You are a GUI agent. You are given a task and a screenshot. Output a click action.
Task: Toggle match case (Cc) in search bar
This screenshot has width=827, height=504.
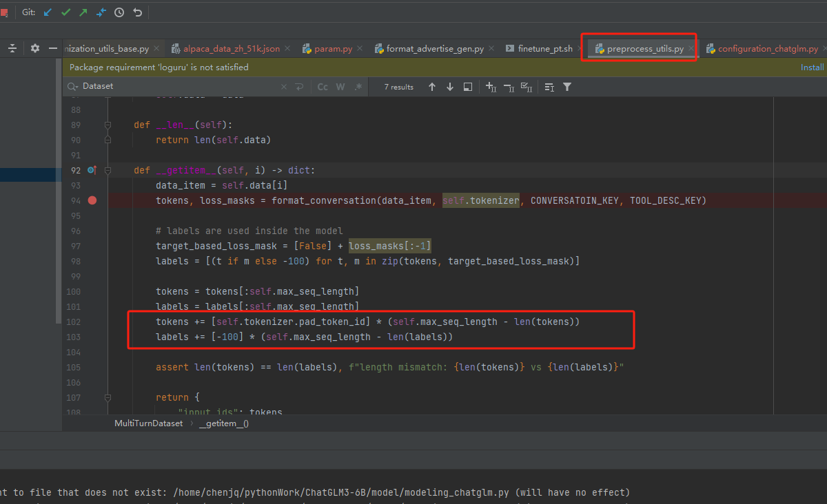coord(323,86)
